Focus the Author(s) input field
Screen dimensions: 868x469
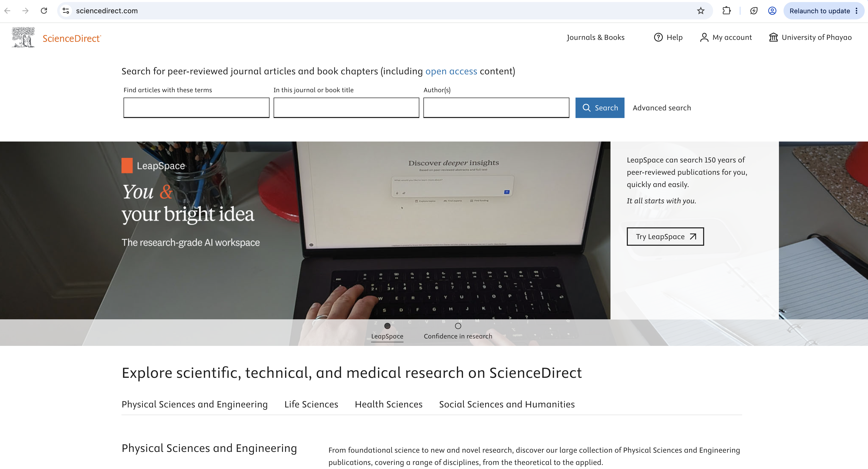496,108
